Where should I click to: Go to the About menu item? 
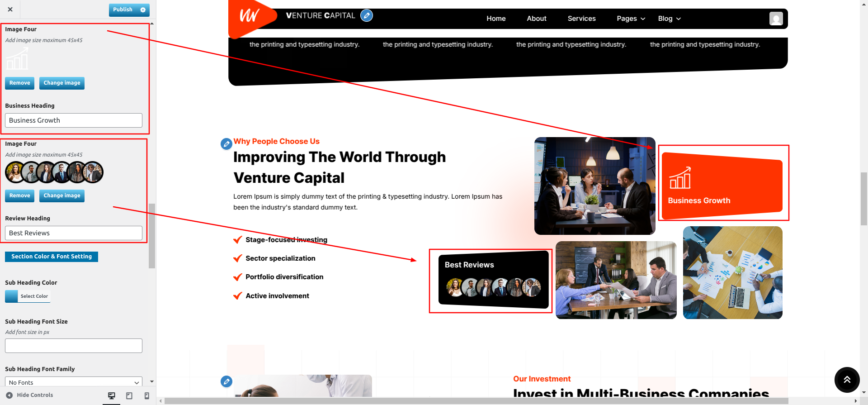(x=536, y=19)
